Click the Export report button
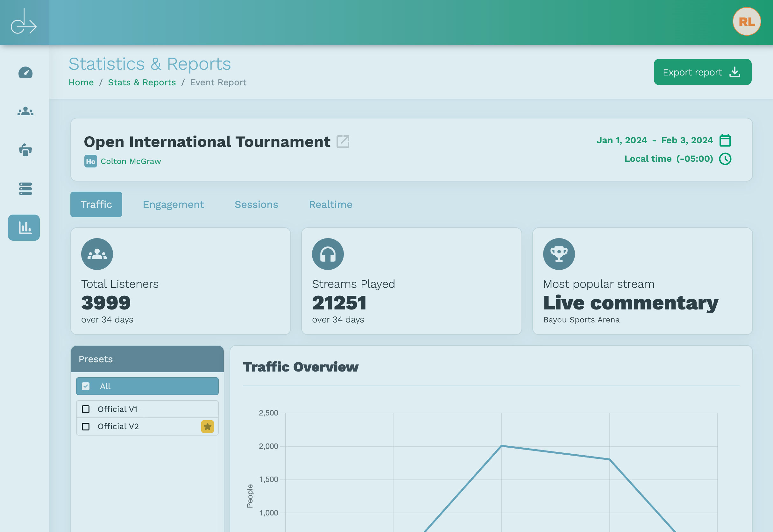Screen dimensions: 773x532 [x=702, y=72]
